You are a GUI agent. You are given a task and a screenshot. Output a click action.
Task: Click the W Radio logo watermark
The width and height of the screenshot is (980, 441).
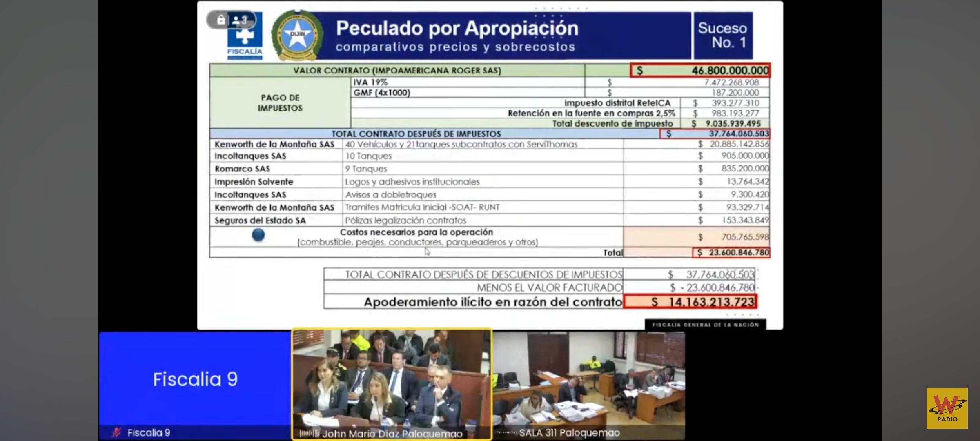click(x=947, y=408)
